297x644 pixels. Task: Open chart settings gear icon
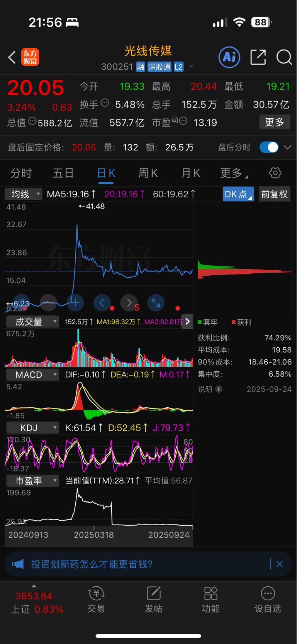tap(275, 173)
